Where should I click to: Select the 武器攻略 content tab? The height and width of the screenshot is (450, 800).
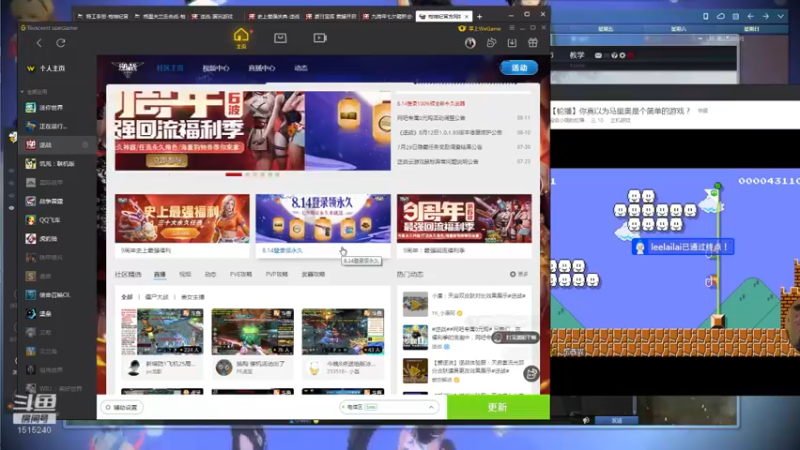313,274
